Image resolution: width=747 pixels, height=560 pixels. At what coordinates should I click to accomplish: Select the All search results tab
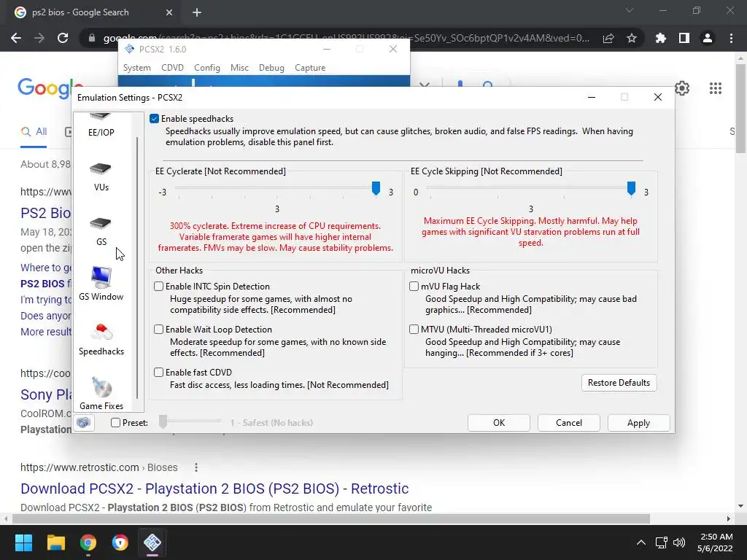[x=34, y=132]
